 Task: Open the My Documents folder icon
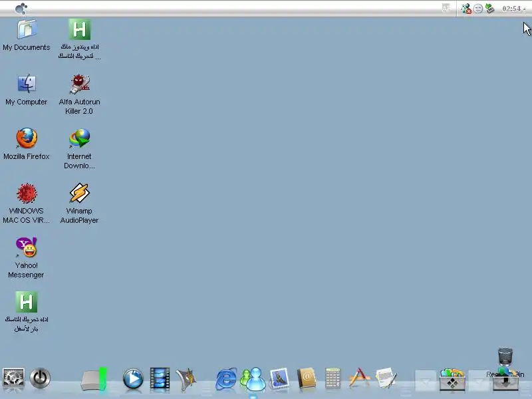click(27, 29)
